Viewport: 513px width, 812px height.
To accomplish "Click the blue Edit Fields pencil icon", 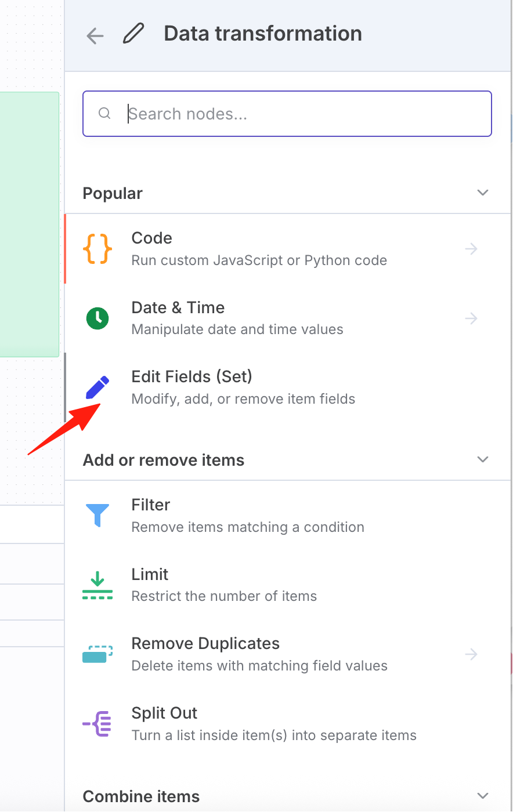I will coord(97,387).
